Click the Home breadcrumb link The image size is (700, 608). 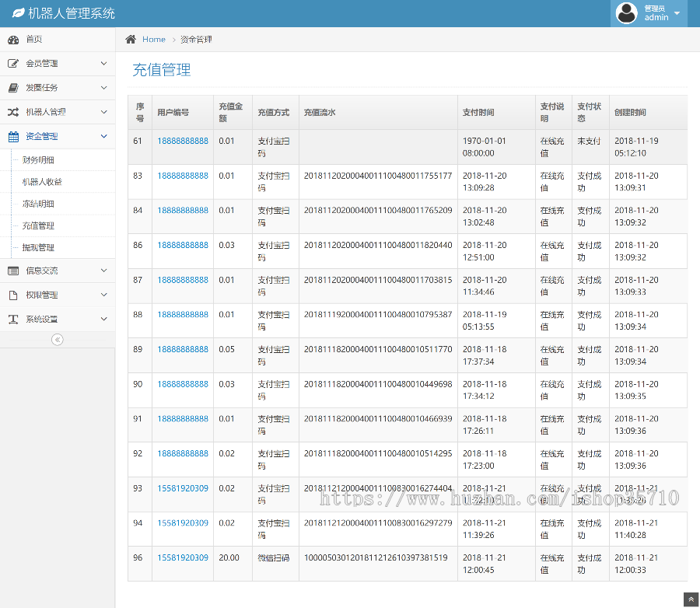[x=153, y=40]
